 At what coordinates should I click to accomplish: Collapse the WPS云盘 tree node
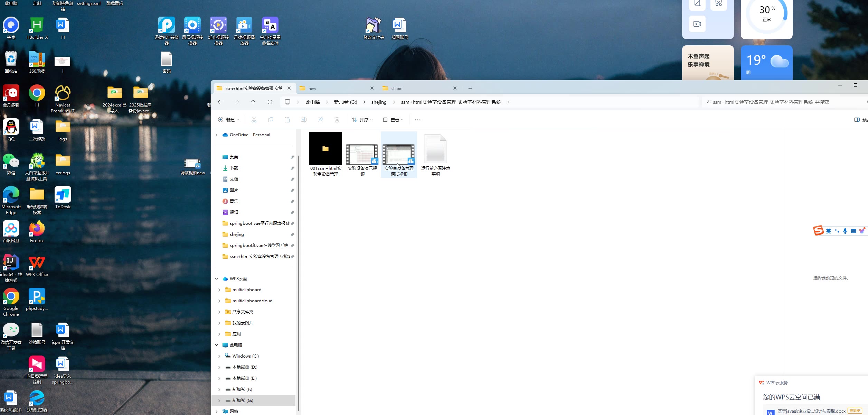coord(217,279)
